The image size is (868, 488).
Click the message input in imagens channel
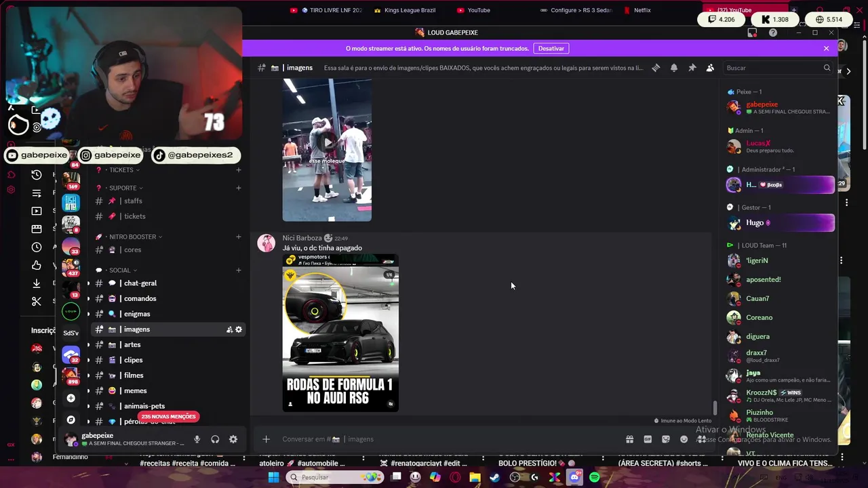[448, 439]
